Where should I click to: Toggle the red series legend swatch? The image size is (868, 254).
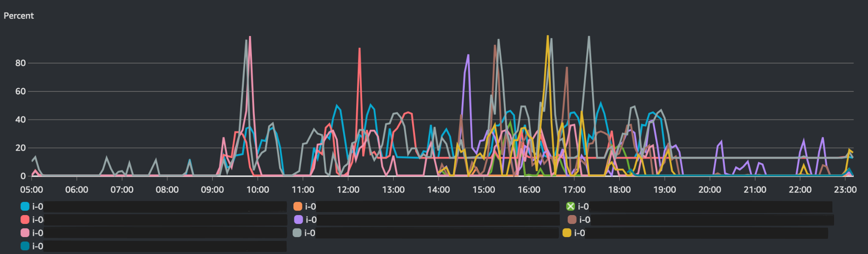click(25, 220)
